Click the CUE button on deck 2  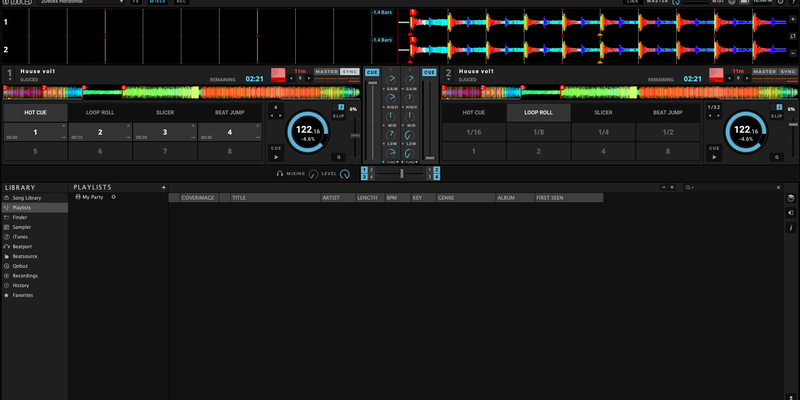[x=714, y=148]
